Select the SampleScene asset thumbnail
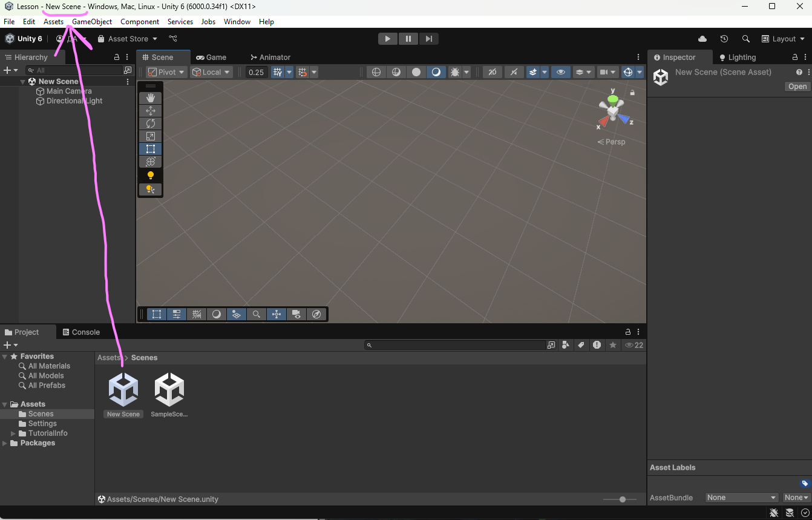 169,389
